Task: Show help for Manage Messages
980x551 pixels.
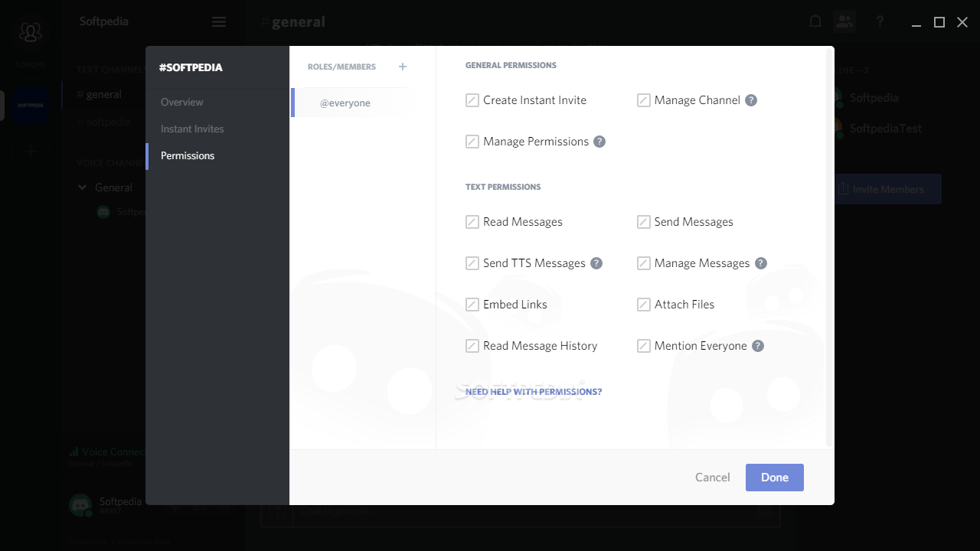Action: 761,263
